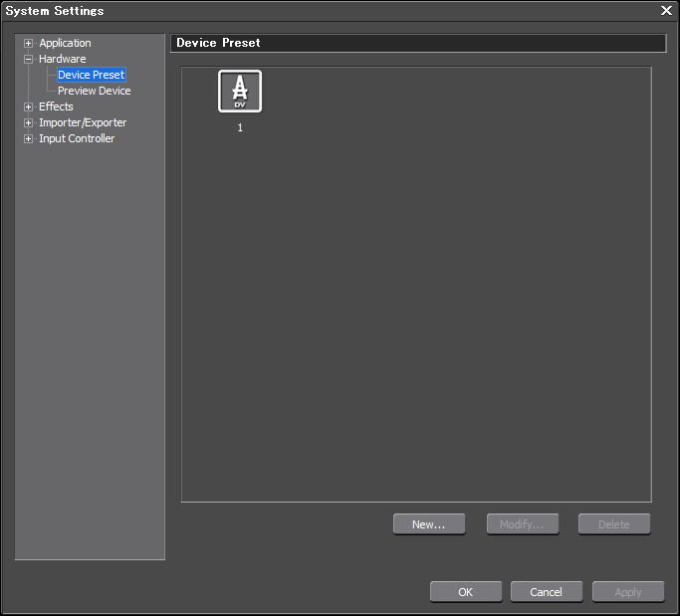This screenshot has width=680, height=616.
Task: Close the System Settings dialog
Action: (x=666, y=10)
